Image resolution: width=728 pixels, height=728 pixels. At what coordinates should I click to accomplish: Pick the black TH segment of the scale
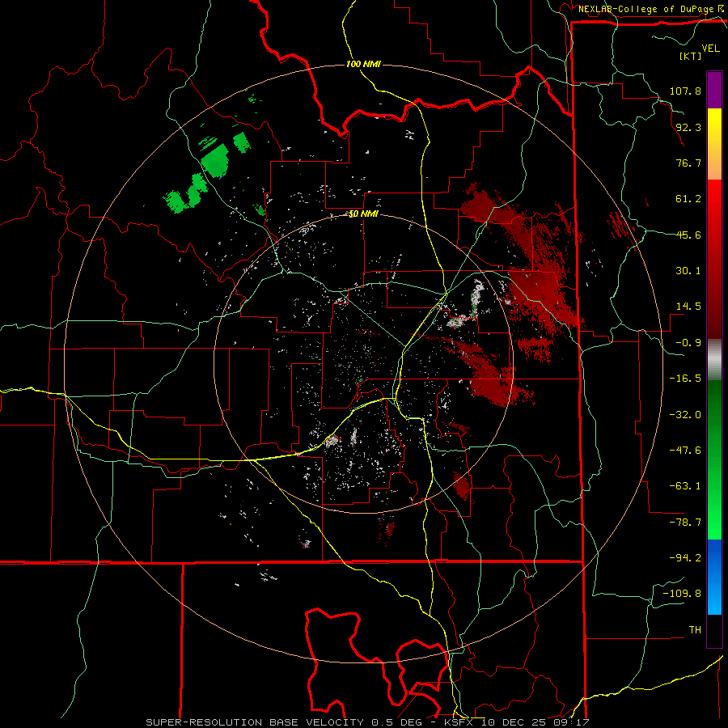[x=714, y=630]
